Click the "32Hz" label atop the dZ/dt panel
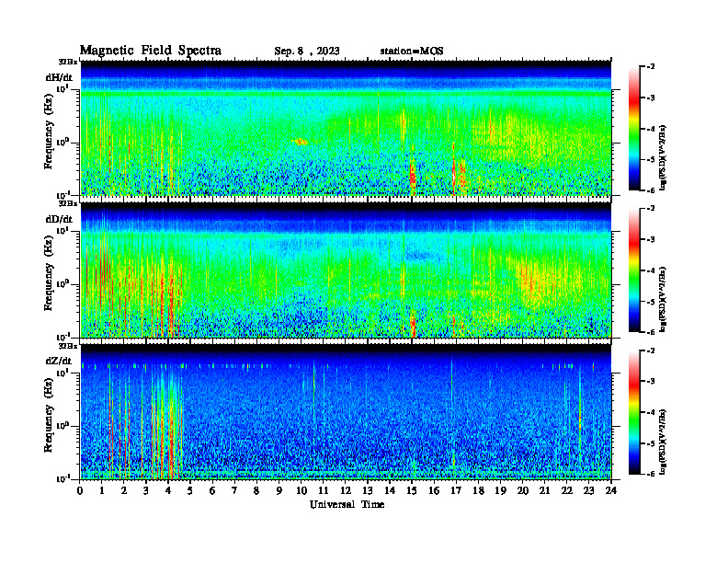The height and width of the screenshot is (563, 728). click(68, 346)
